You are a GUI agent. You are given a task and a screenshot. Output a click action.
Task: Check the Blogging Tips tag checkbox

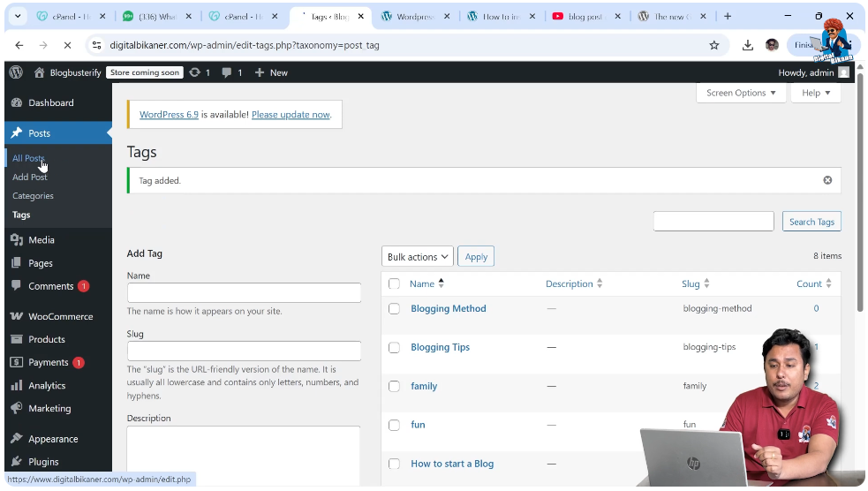point(394,348)
